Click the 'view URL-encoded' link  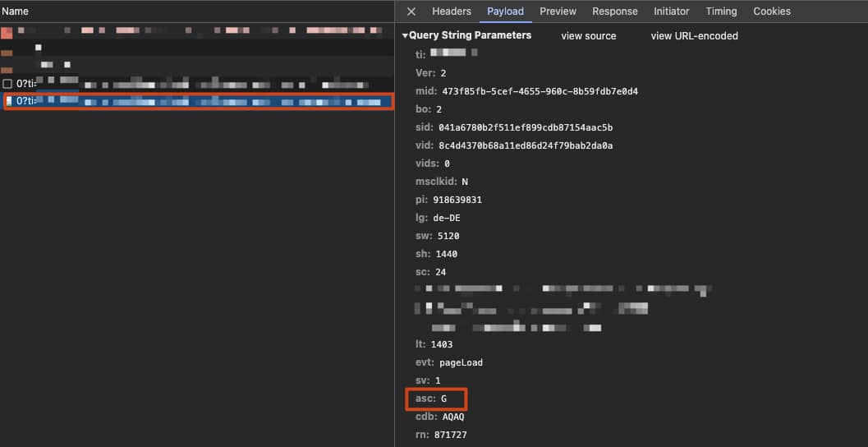click(x=694, y=36)
